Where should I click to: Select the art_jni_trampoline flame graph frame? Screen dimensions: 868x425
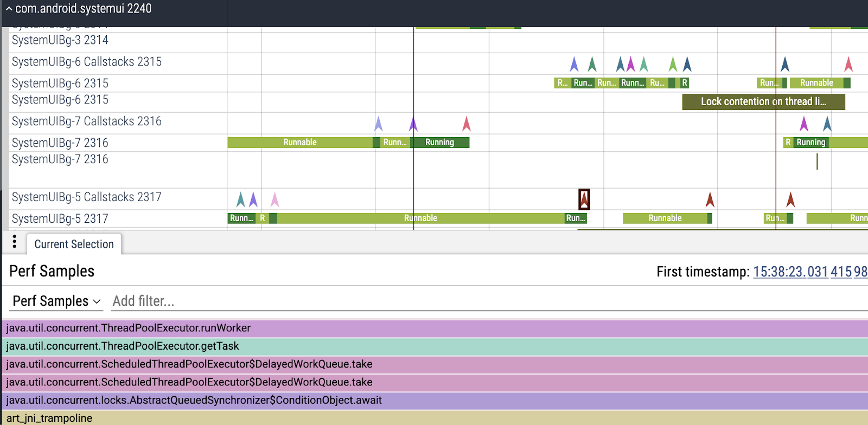tap(434, 418)
